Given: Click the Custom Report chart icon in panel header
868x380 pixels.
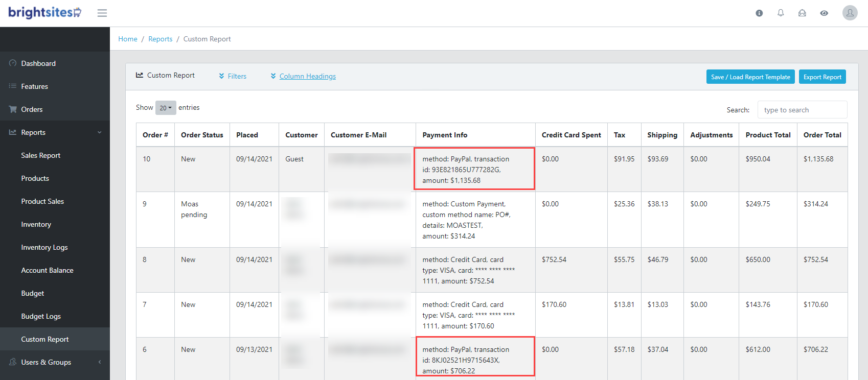Looking at the screenshot, I should (140, 75).
